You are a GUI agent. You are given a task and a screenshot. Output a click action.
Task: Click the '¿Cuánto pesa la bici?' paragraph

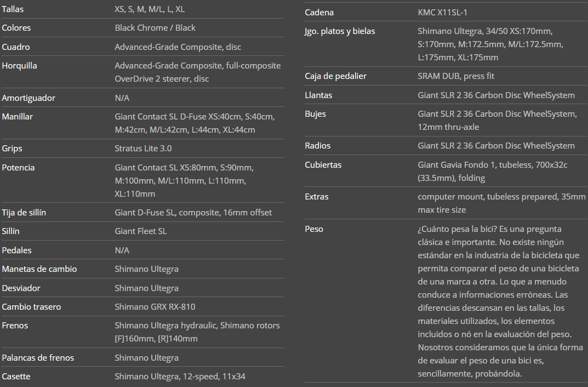(x=498, y=301)
